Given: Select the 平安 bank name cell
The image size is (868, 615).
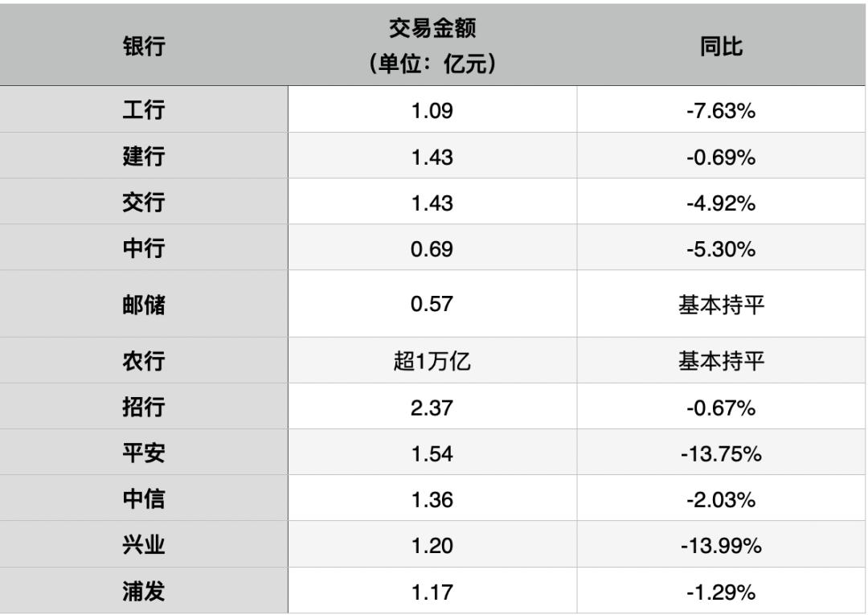Looking at the screenshot, I should click(x=143, y=453).
